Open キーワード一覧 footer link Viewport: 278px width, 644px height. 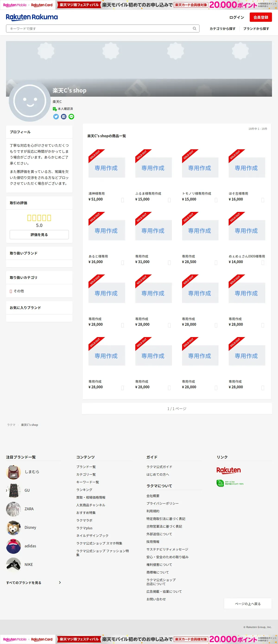tap(88, 482)
